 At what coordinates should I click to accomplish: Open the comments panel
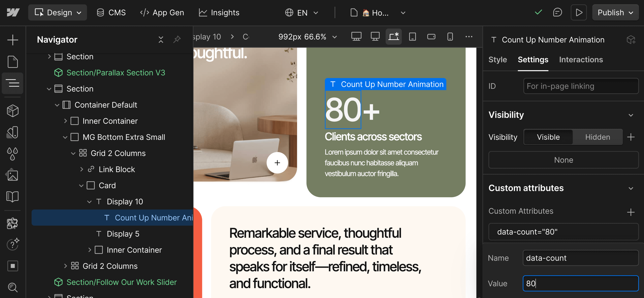coord(558,12)
